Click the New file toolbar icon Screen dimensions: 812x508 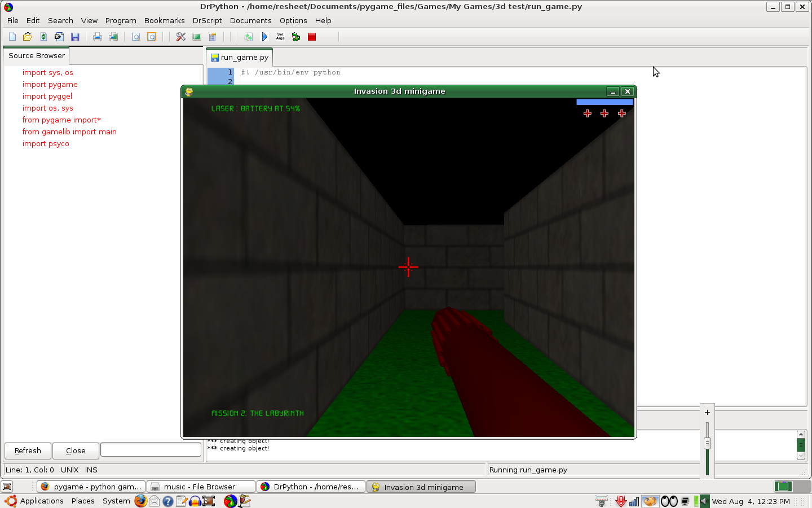click(12, 37)
